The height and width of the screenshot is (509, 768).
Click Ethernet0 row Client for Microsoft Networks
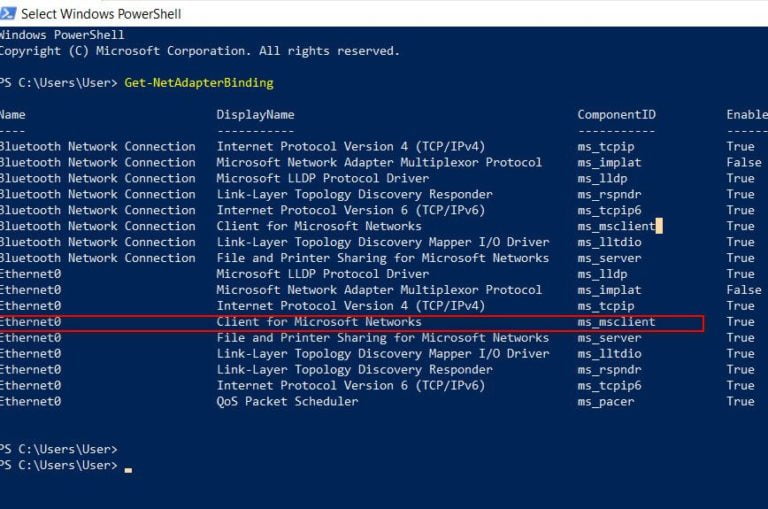coord(319,321)
